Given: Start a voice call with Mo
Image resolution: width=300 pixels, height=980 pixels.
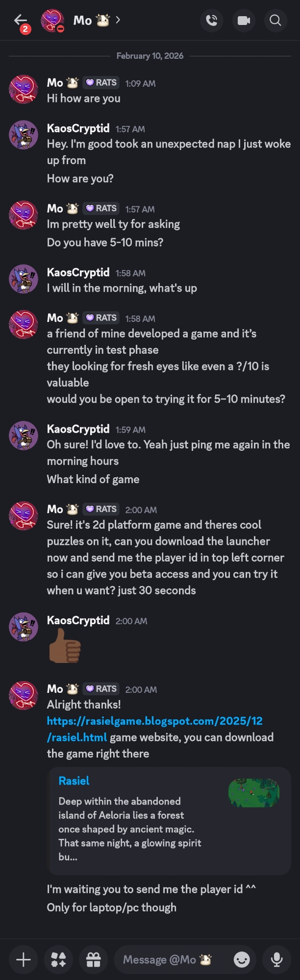Looking at the screenshot, I should pyautogui.click(x=212, y=21).
